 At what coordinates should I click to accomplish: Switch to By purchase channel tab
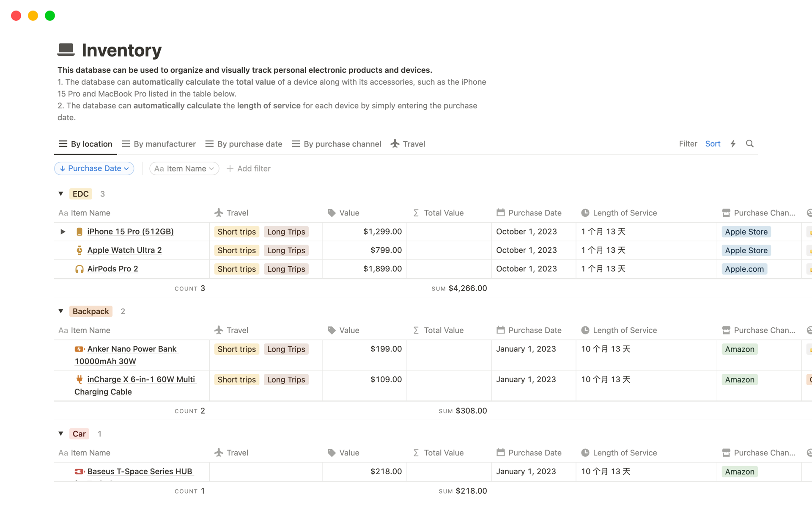point(342,144)
